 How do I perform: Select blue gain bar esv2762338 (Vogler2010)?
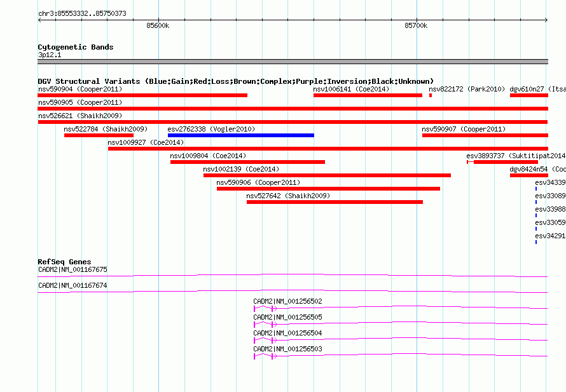click(241, 135)
